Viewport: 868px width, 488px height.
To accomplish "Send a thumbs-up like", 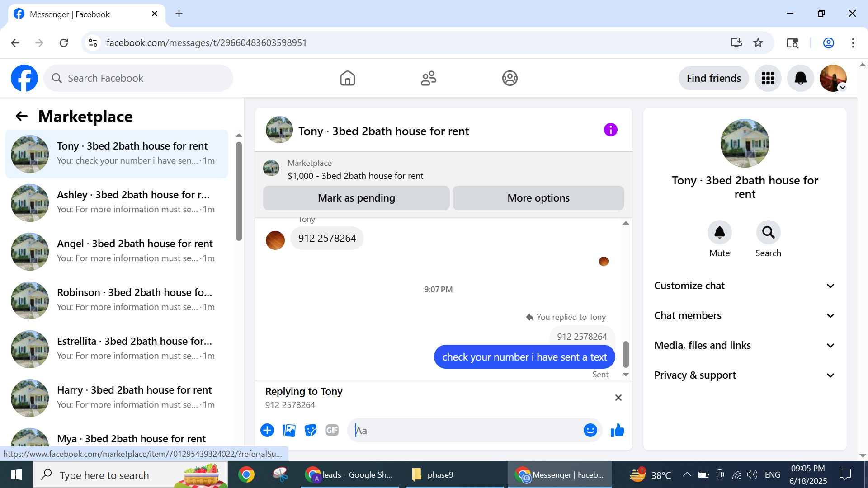I will pyautogui.click(x=617, y=430).
